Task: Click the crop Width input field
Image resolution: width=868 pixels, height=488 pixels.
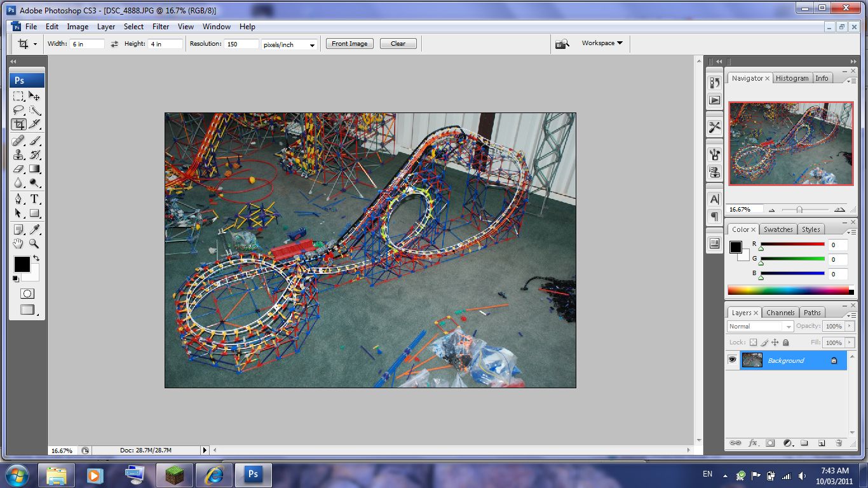Action: tap(87, 44)
